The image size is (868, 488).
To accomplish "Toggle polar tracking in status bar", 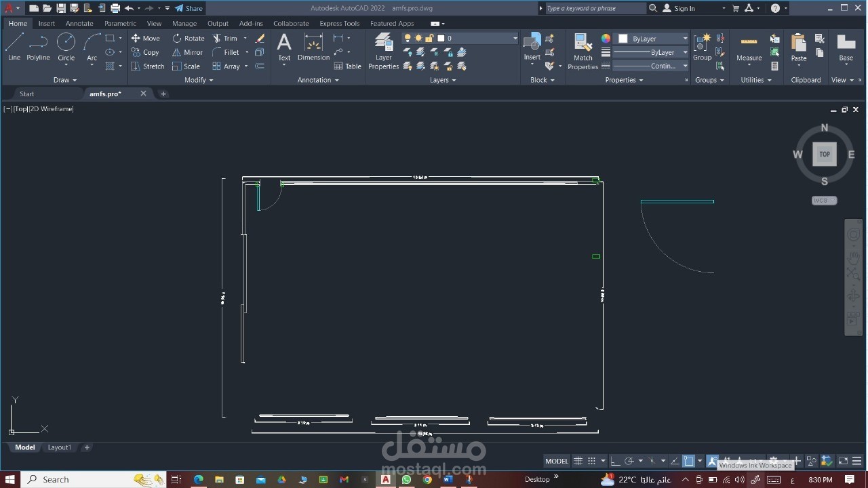I will [629, 461].
